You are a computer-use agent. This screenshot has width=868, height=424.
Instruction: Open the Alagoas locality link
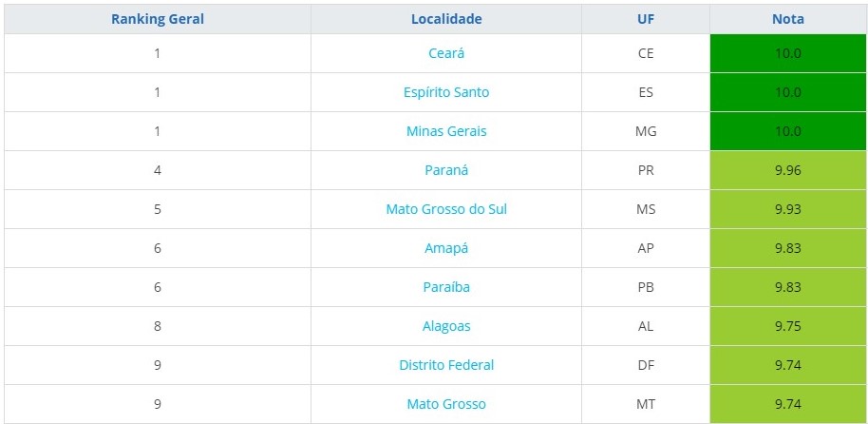(446, 326)
